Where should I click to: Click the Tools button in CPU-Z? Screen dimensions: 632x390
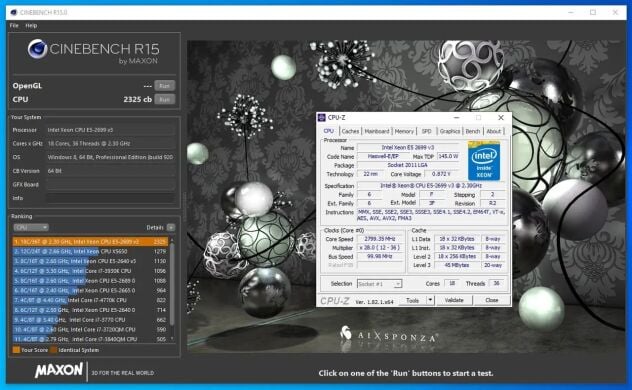click(412, 301)
